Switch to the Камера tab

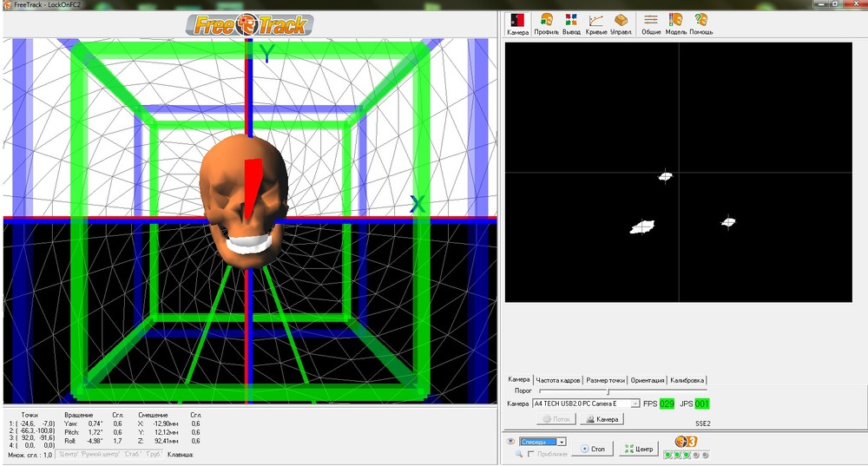[519, 380]
